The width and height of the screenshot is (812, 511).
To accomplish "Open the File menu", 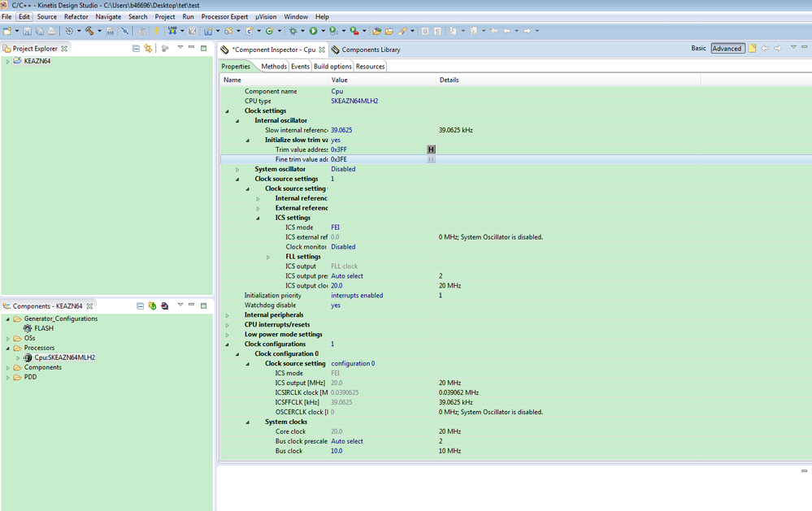I will (7, 16).
